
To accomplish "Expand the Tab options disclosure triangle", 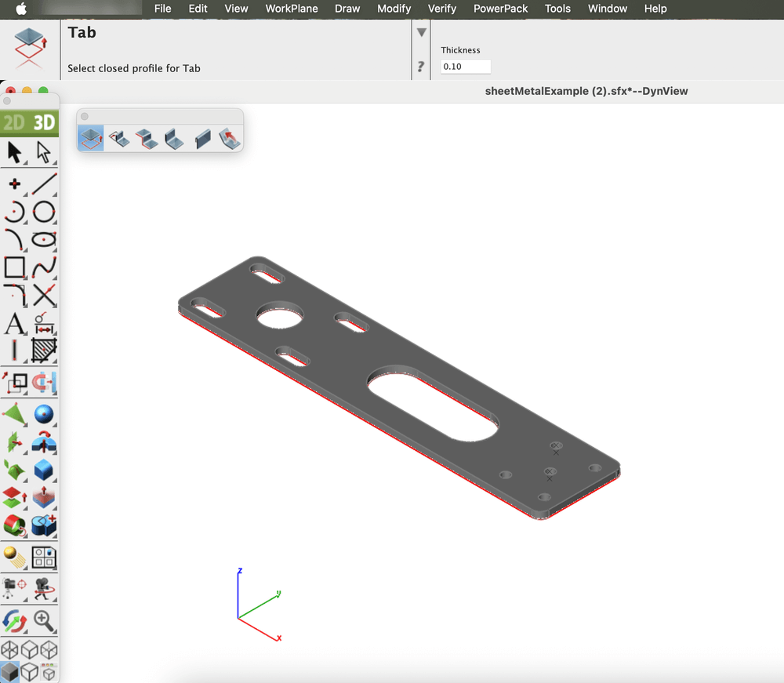I will pos(421,33).
